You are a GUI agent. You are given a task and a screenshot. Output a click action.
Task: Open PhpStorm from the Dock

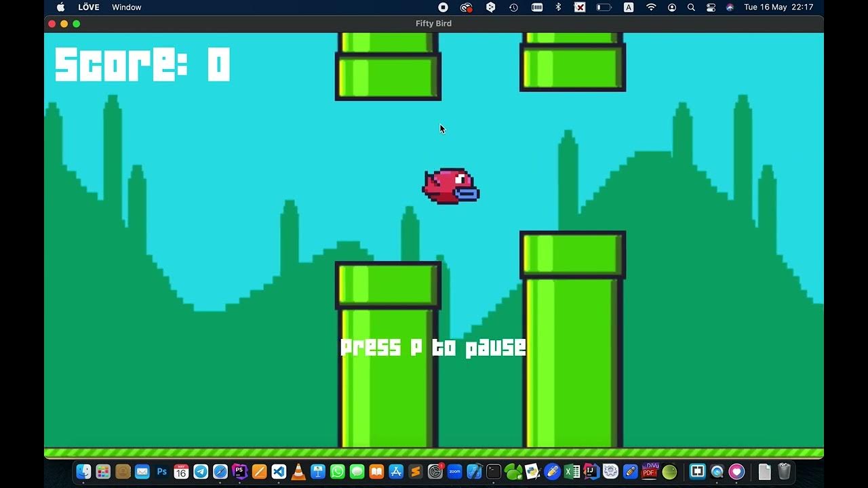[239, 471]
